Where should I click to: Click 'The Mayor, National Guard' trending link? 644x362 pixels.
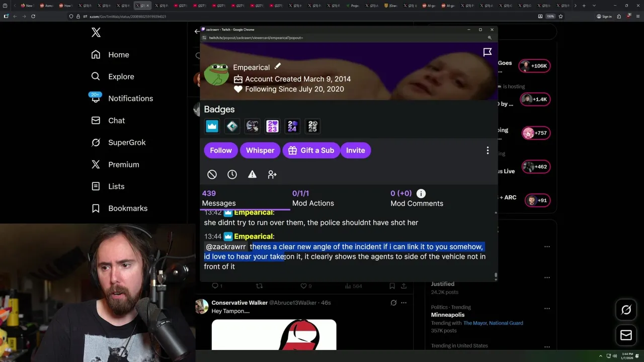click(x=493, y=323)
